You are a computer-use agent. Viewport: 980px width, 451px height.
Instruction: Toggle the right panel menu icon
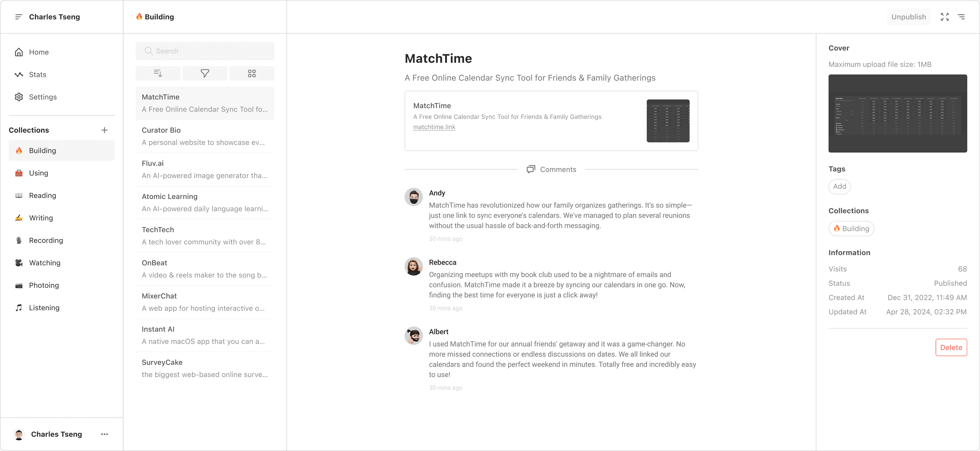tap(961, 17)
